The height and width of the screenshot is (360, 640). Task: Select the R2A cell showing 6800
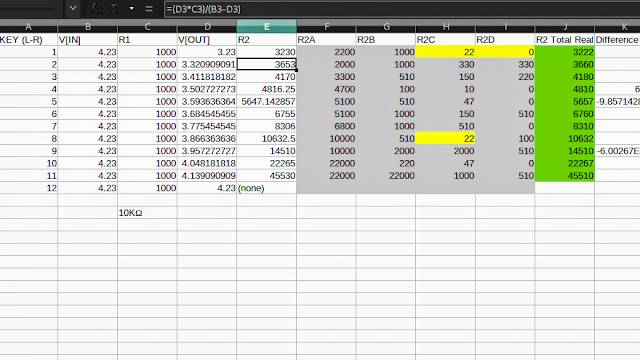(x=326, y=126)
